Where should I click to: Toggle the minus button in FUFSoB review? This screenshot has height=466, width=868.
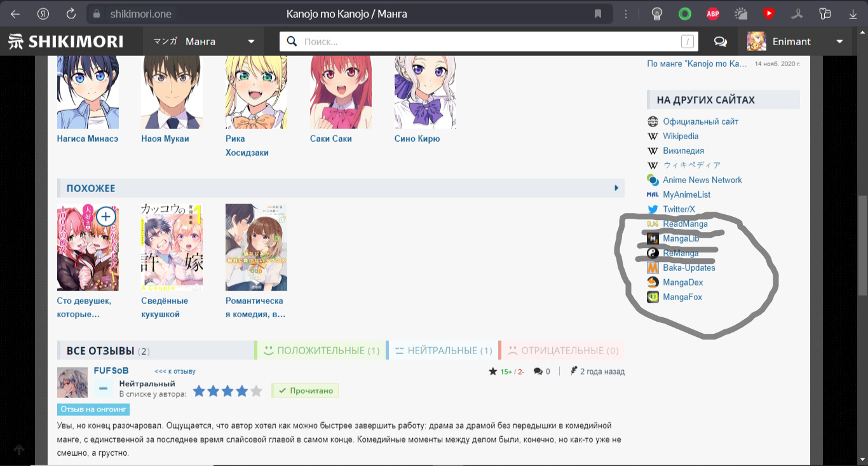104,388
